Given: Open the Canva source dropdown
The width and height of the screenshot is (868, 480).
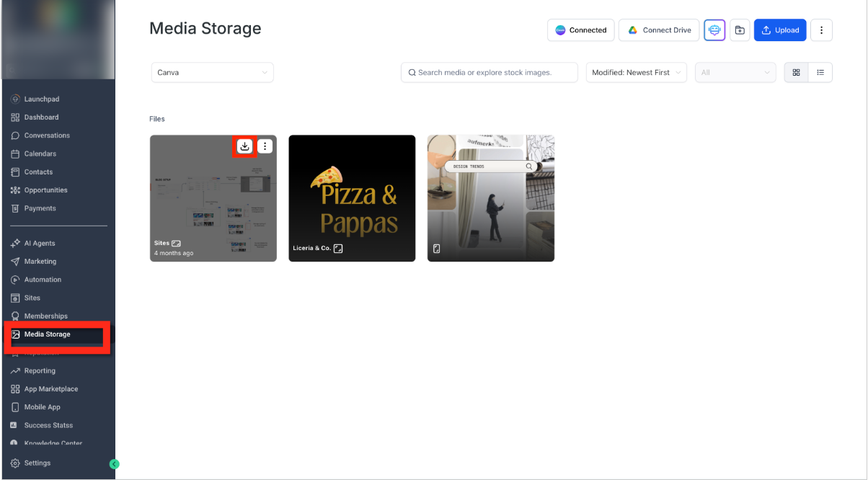Looking at the screenshot, I should click(x=213, y=73).
